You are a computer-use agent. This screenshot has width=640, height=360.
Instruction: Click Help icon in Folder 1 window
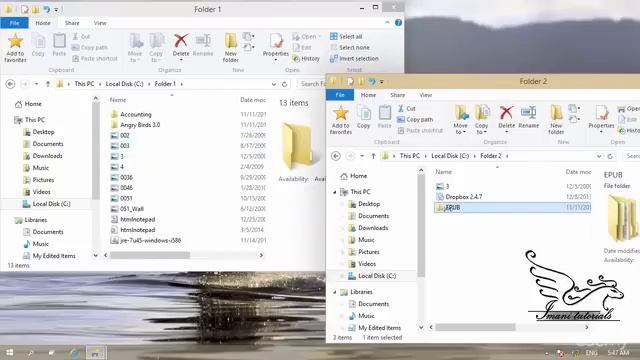pos(398,23)
